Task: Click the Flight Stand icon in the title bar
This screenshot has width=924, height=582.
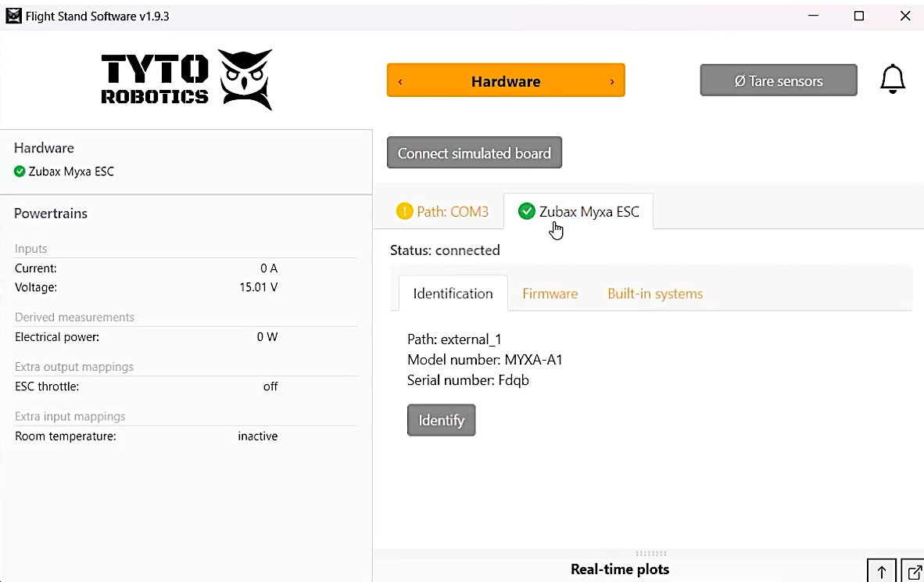Action: (x=13, y=15)
